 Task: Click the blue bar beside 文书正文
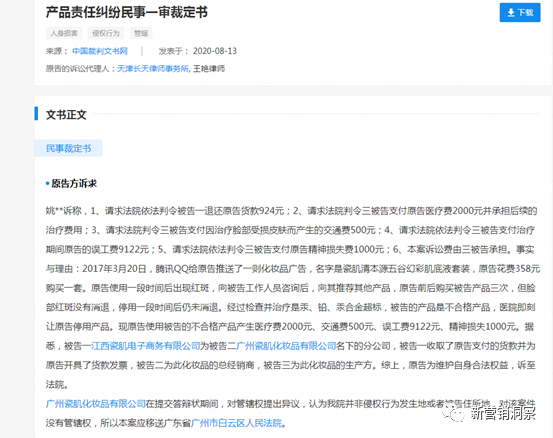pyautogui.click(x=36, y=114)
